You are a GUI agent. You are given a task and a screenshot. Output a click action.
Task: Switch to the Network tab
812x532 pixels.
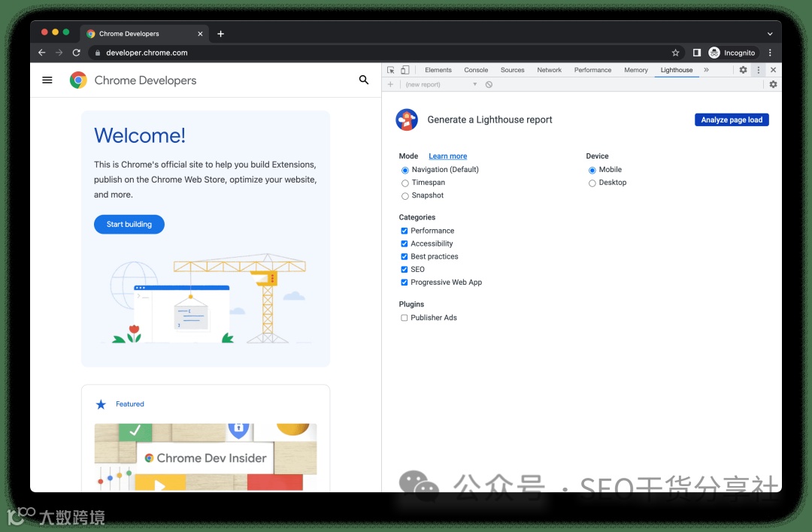[549, 70]
